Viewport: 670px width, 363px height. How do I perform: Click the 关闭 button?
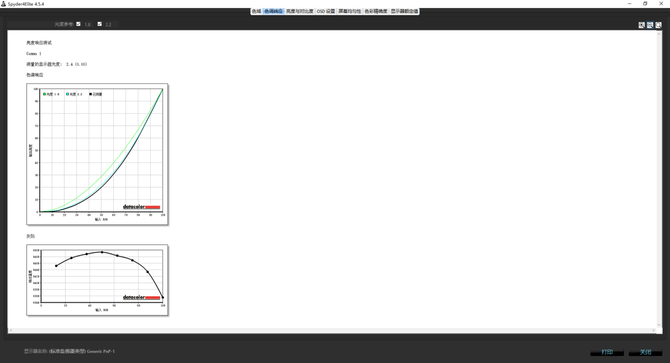click(x=645, y=352)
